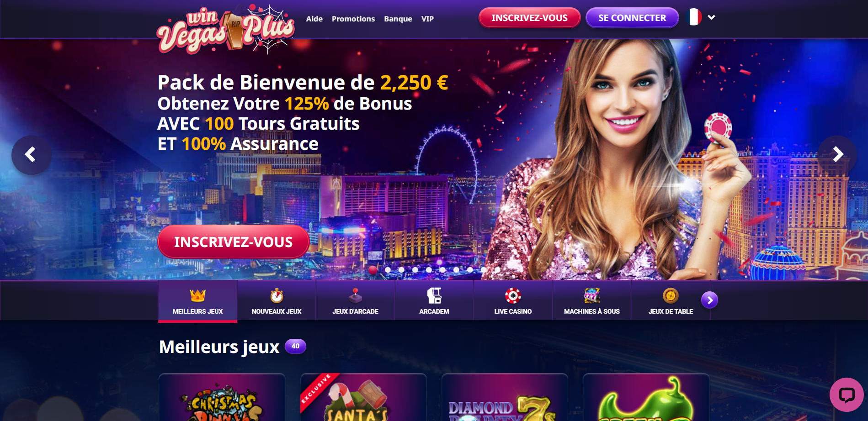Click the Vegas Plus logo
This screenshot has height=421, width=868.
coord(226,29)
